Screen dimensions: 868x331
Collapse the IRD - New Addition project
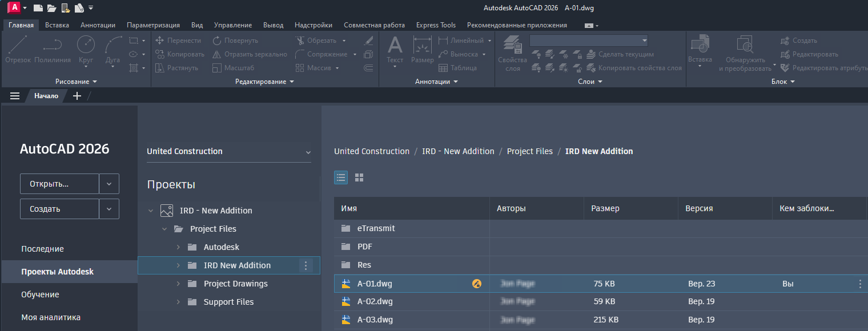151,211
